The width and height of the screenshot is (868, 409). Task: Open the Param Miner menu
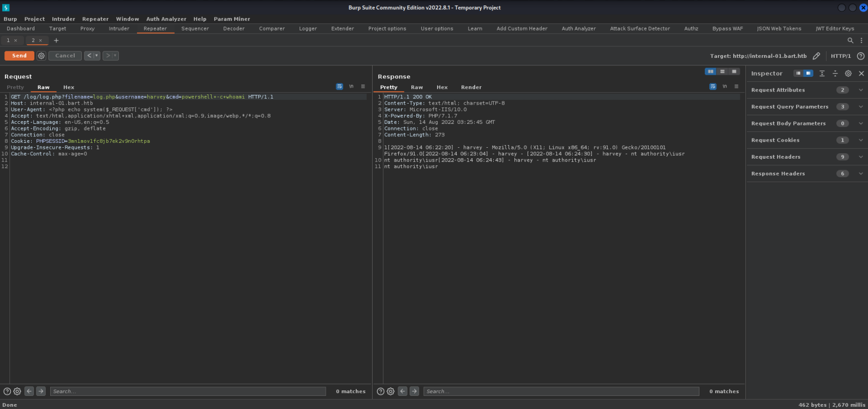(231, 19)
